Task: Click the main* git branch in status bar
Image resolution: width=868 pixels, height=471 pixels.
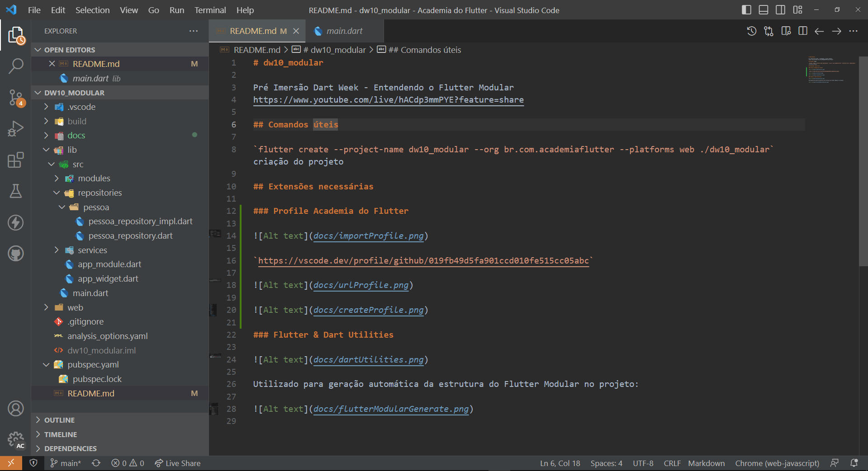Action: 66,463
